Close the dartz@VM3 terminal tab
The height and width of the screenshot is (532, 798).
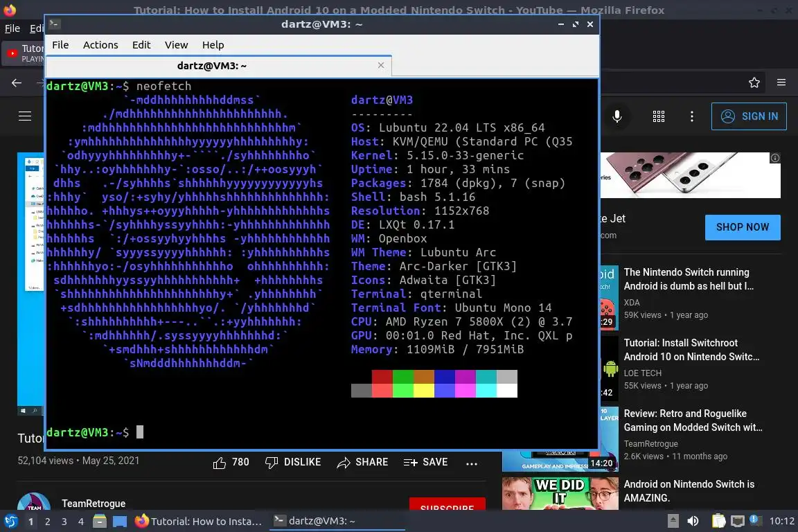click(x=381, y=65)
